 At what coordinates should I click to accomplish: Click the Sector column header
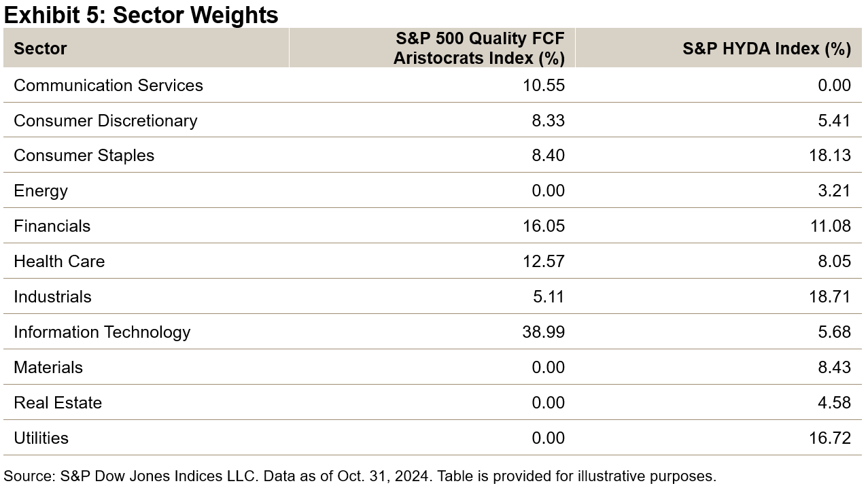pyautogui.click(x=41, y=49)
